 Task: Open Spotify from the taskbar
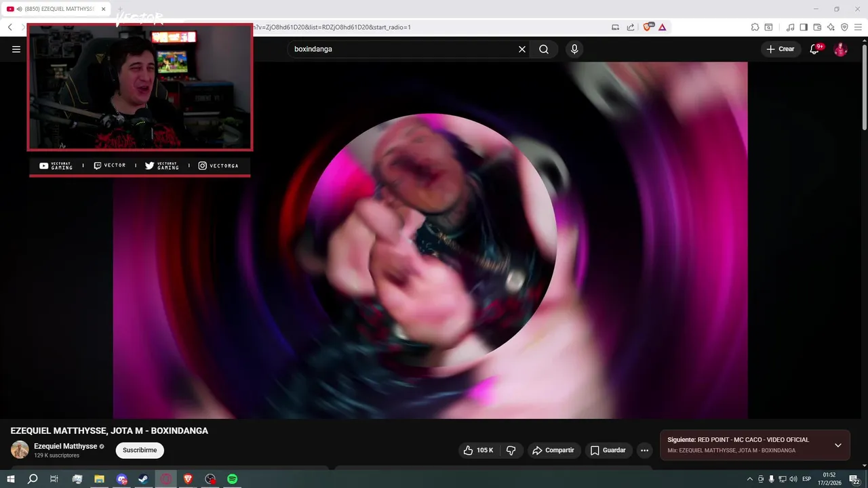pyautogui.click(x=233, y=479)
